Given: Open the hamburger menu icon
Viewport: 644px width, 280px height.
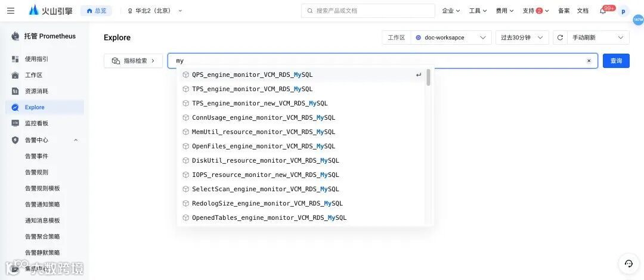Looking at the screenshot, I should pos(11,11).
